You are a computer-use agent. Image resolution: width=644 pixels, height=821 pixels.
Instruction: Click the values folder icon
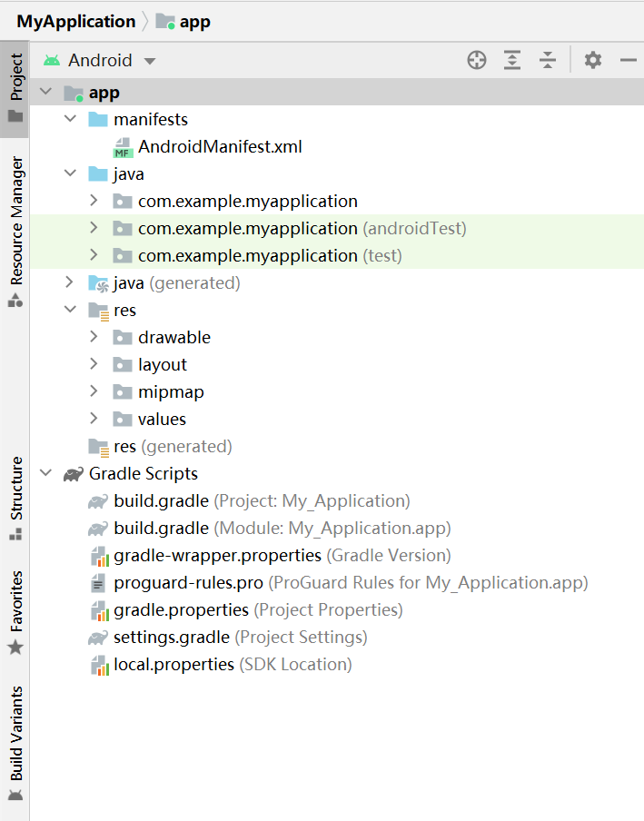click(123, 419)
